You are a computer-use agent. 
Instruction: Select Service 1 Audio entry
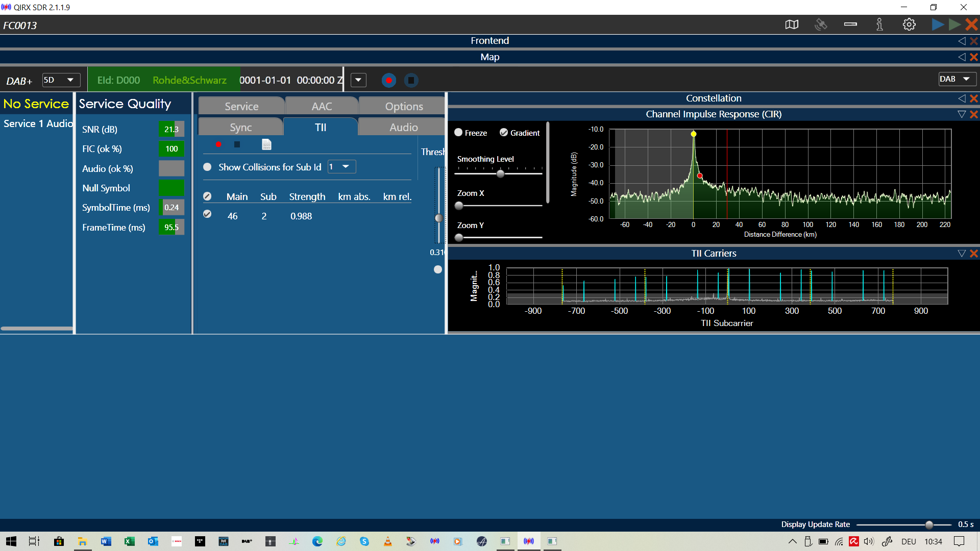(38, 123)
